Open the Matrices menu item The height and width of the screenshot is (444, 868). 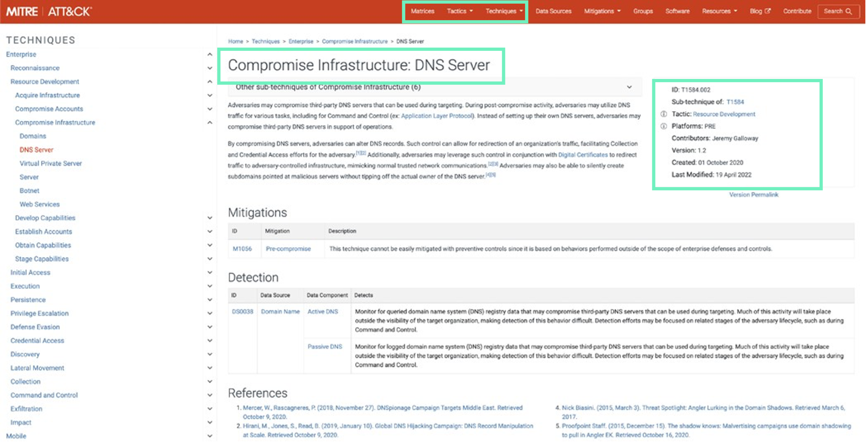(x=422, y=11)
